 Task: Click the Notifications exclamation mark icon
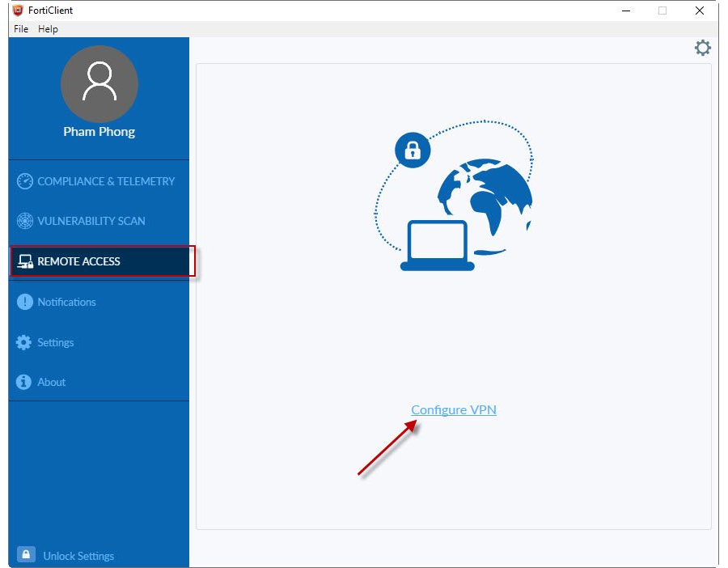pos(25,302)
